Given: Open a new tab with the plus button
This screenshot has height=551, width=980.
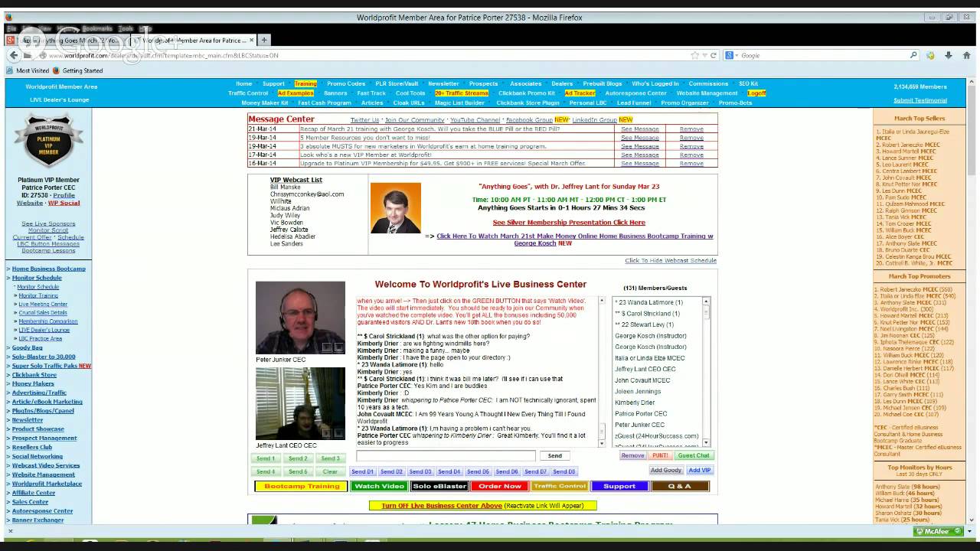Looking at the screenshot, I should click(x=264, y=40).
